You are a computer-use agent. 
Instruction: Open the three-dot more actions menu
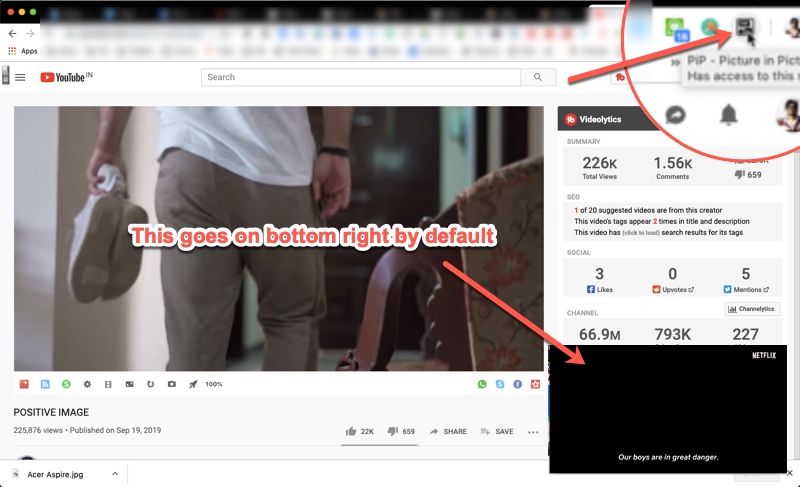[x=533, y=432]
